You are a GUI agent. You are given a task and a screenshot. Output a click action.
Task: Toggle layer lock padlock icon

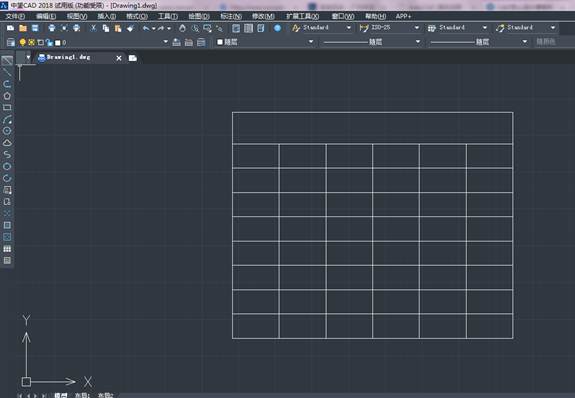point(49,43)
